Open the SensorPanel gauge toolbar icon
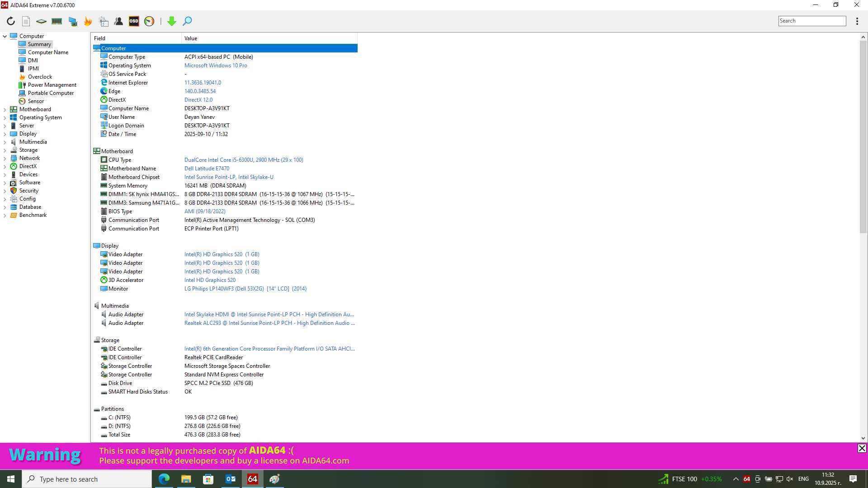This screenshot has width=868, height=488. (149, 21)
